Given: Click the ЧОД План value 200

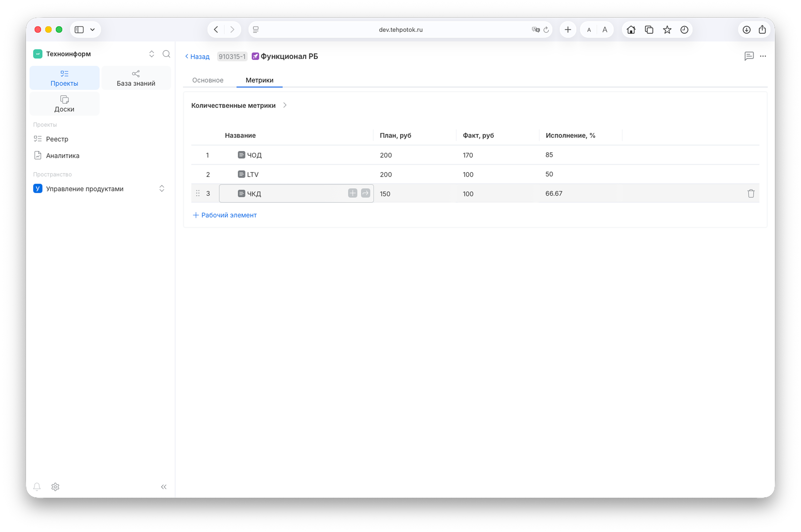Looking at the screenshot, I should click(386, 155).
